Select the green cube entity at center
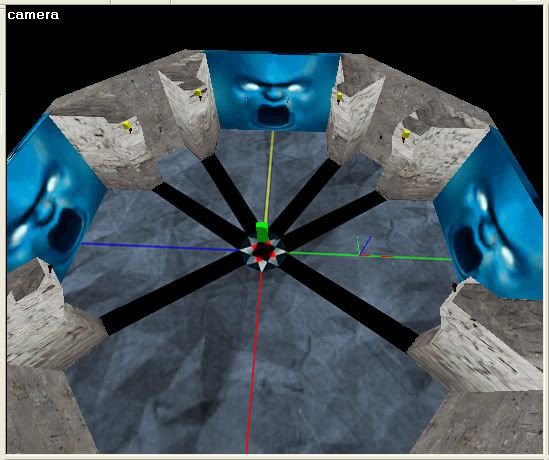 [261, 231]
